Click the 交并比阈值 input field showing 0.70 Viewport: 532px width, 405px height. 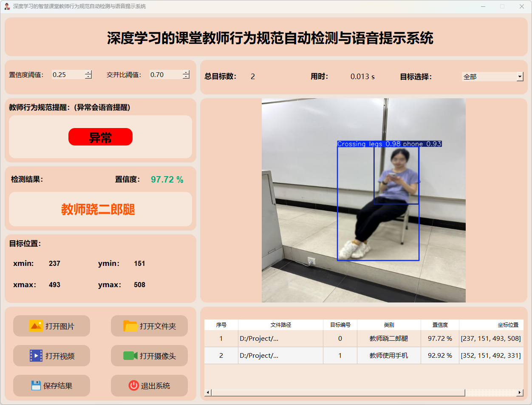[x=166, y=74]
